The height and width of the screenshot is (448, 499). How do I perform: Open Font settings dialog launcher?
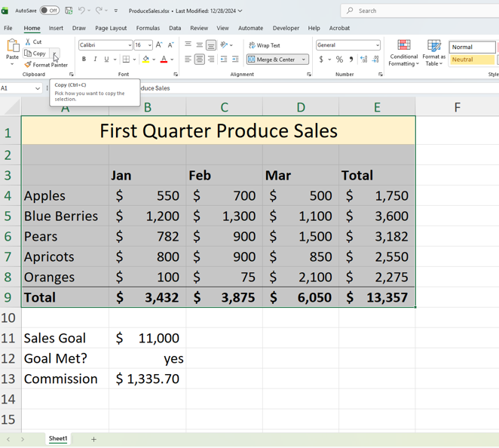[176, 74]
